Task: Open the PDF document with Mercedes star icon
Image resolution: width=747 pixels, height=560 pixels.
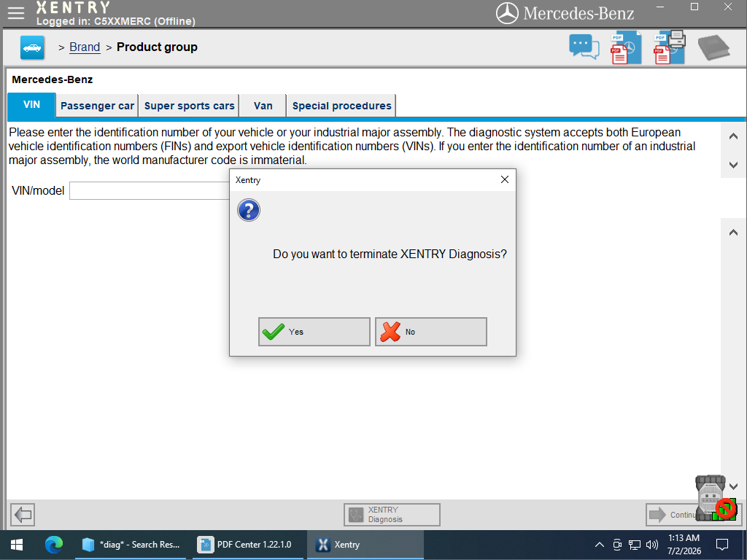Action: click(626, 47)
